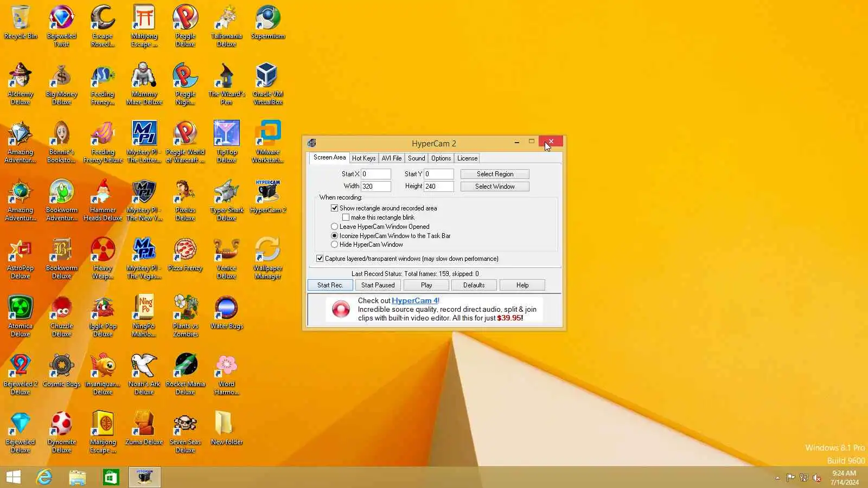The width and height of the screenshot is (868, 488).
Task: Focus the Start Y input field
Action: (x=439, y=174)
